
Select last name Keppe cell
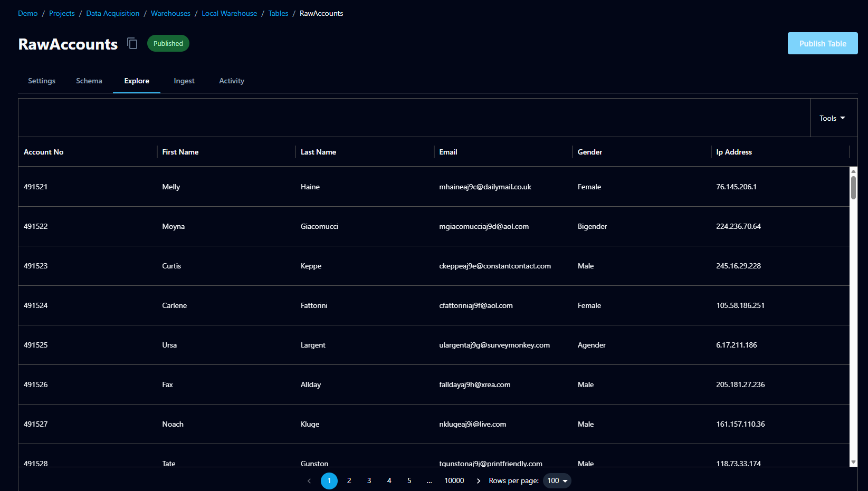[x=365, y=266]
